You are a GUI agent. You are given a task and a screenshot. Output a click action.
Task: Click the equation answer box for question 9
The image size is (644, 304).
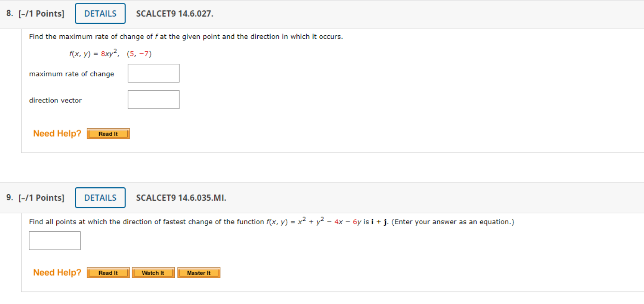point(54,240)
